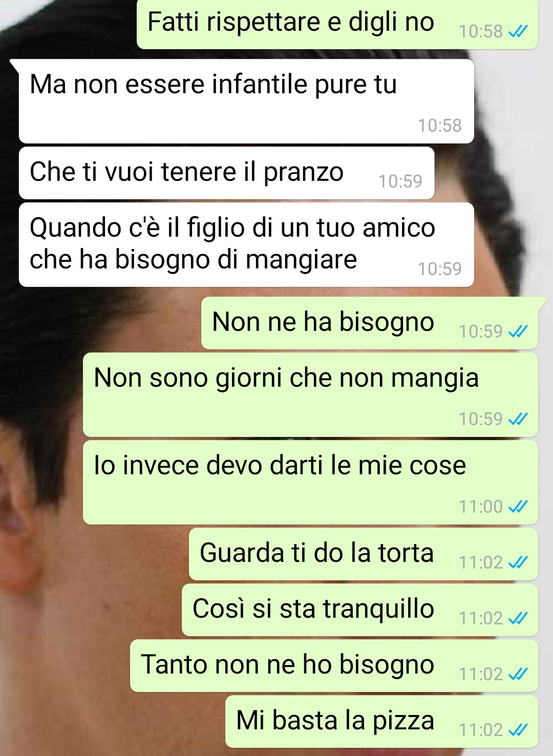Select the 'Tanto non ne ho bisogno' message
Image resolution: width=553 pixels, height=756 pixels.
[x=334, y=666]
